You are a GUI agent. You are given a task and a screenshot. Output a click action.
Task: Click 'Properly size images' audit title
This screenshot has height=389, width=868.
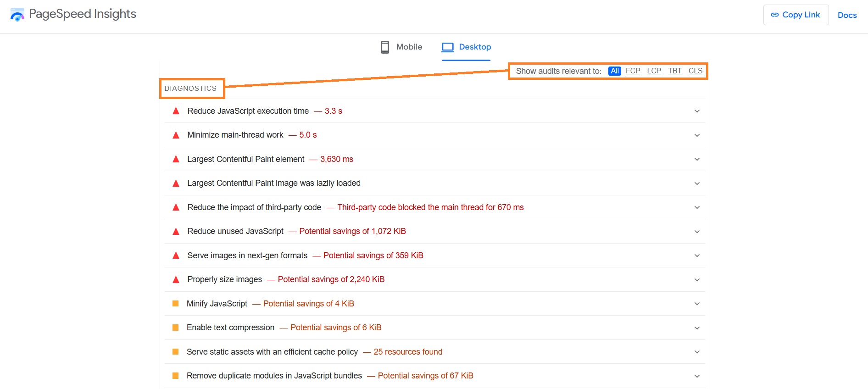pyautogui.click(x=225, y=279)
